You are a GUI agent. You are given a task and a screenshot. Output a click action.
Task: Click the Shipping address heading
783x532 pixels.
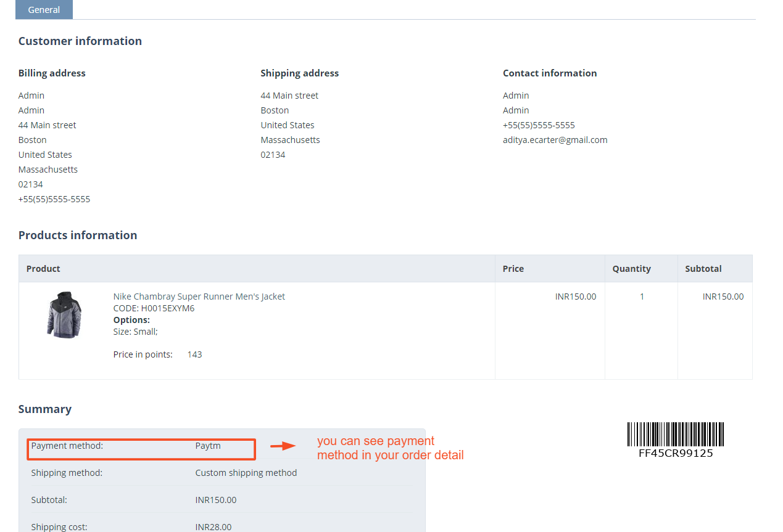click(x=299, y=73)
